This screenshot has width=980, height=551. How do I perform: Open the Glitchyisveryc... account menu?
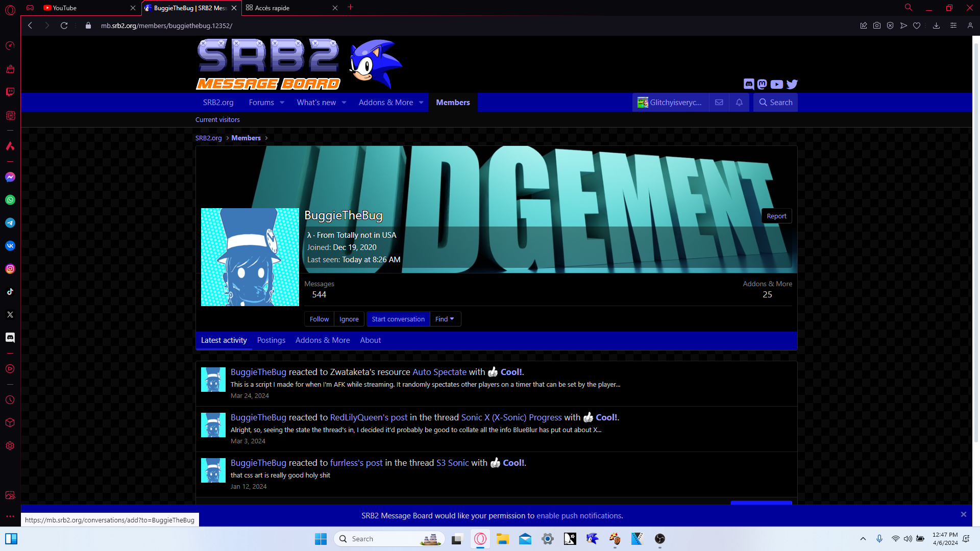670,103
